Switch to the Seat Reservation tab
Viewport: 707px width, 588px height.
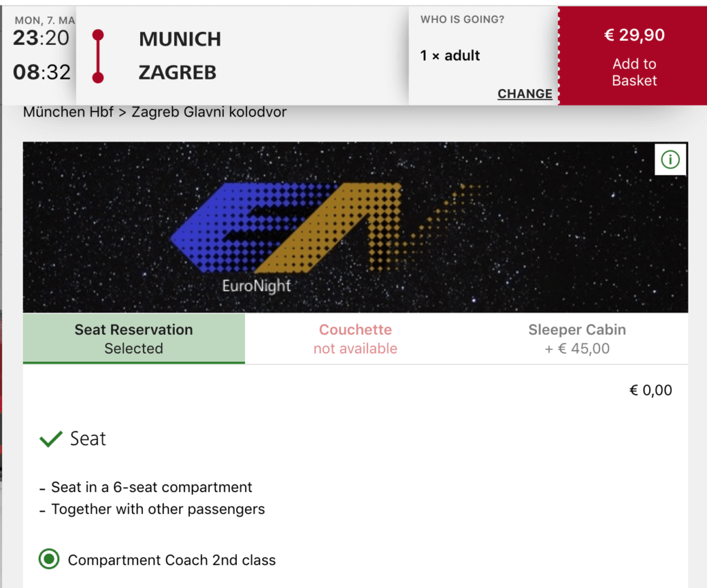click(x=134, y=338)
